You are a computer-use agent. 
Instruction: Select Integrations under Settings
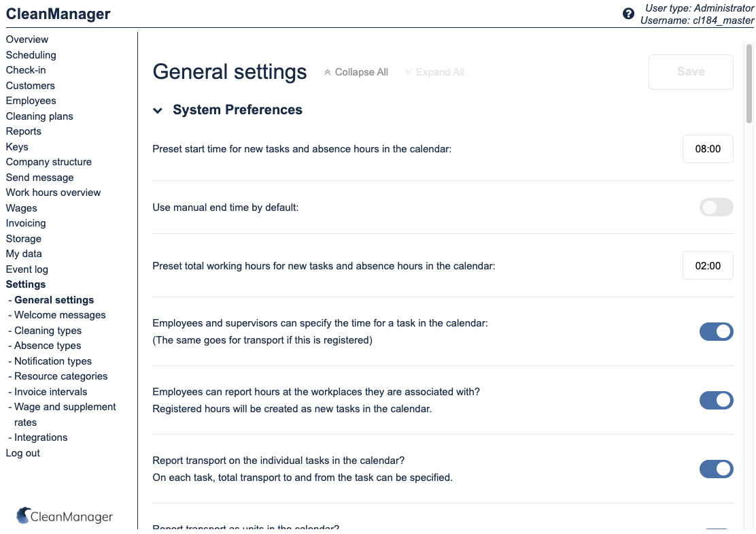pyautogui.click(x=41, y=437)
